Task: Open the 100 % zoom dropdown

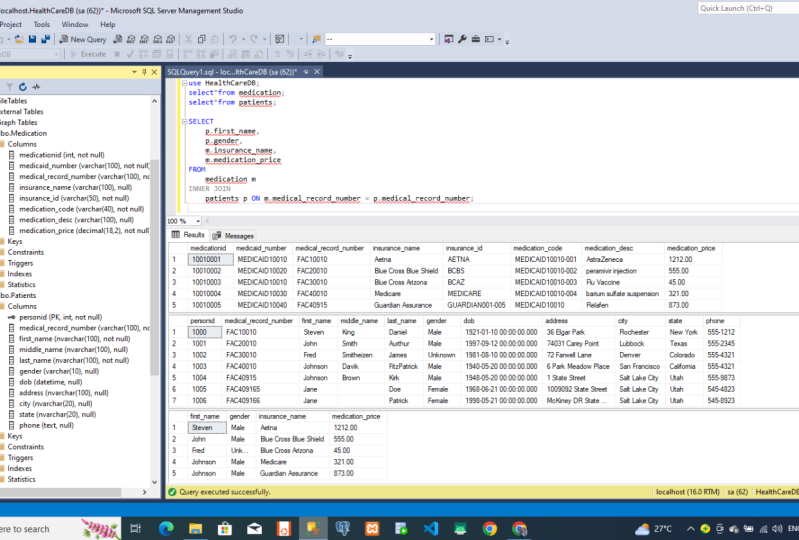Action: click(198, 221)
